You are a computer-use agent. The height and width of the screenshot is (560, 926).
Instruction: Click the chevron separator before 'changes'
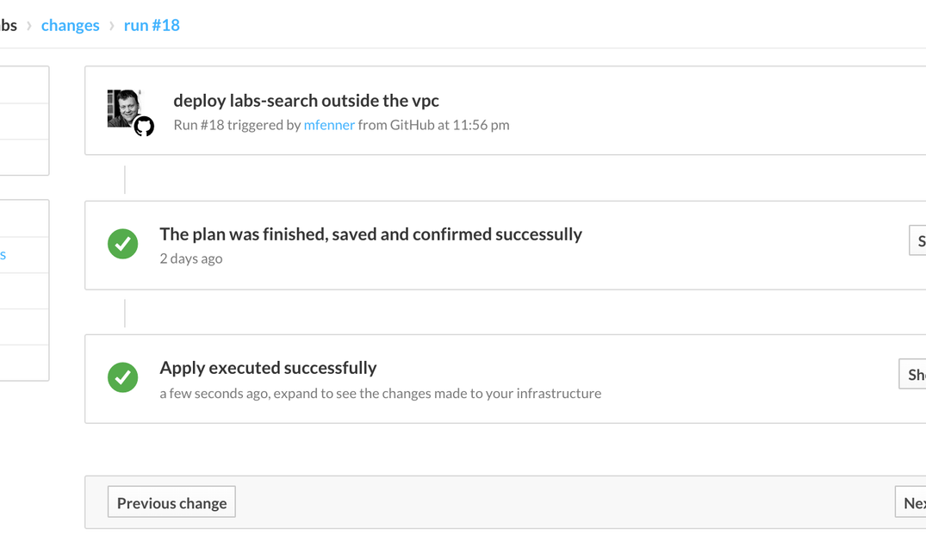click(x=28, y=26)
